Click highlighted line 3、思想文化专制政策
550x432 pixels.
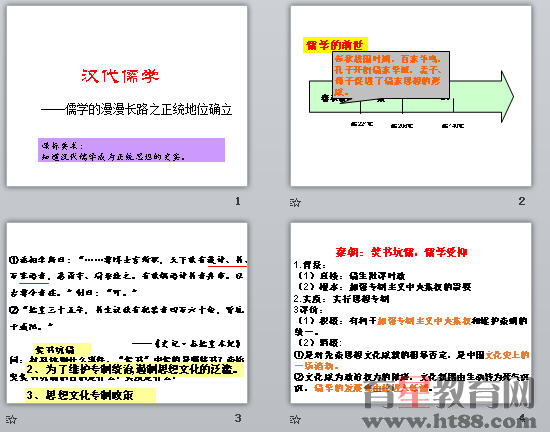[x=90, y=395]
